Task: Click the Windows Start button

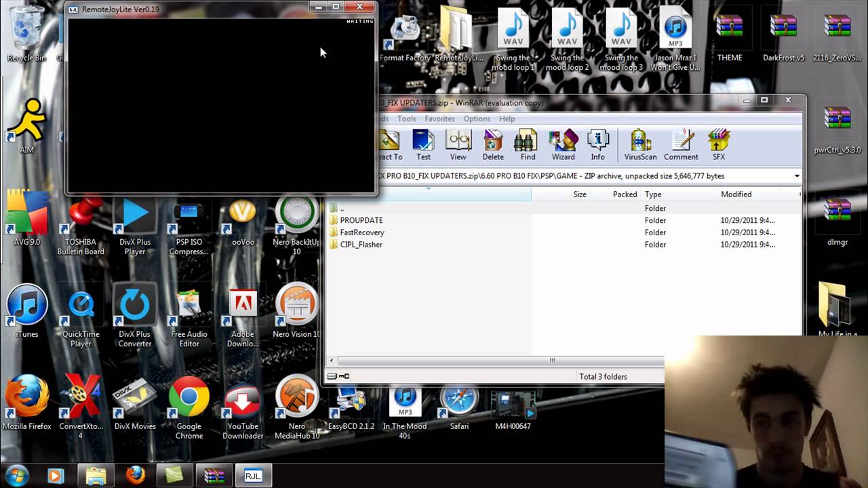Action: coord(16,474)
